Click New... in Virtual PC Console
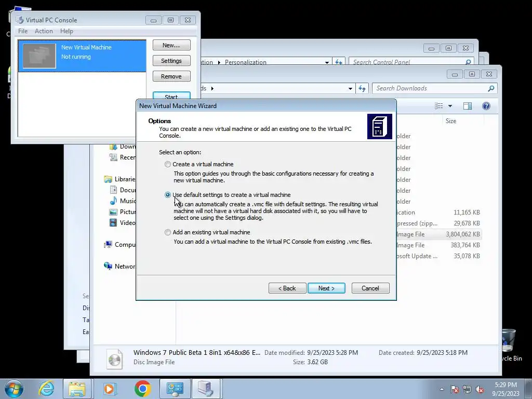Viewport: 532px width, 399px height. [171, 45]
